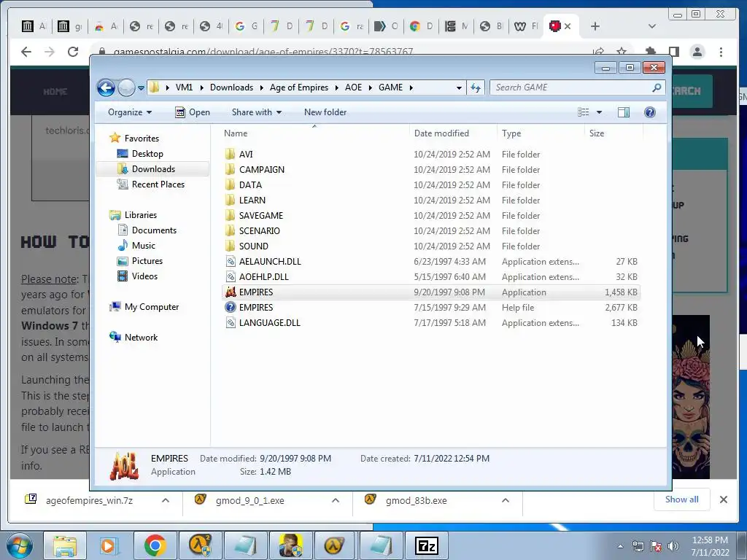Viewport: 747px width, 560px height.
Task: Toggle the preview pane button
Action: pyautogui.click(x=624, y=112)
